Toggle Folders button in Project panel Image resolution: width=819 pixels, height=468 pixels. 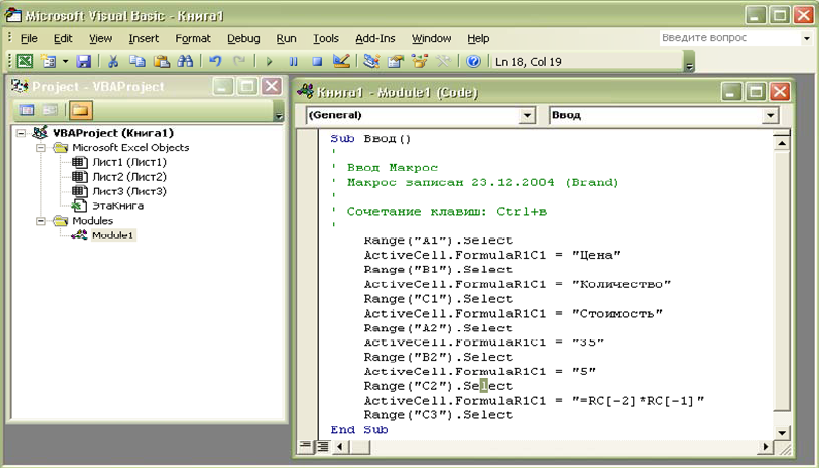click(80, 110)
